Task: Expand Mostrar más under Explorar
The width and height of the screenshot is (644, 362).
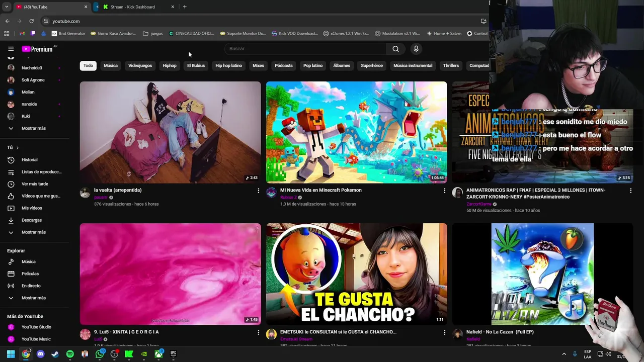Action: click(x=34, y=298)
